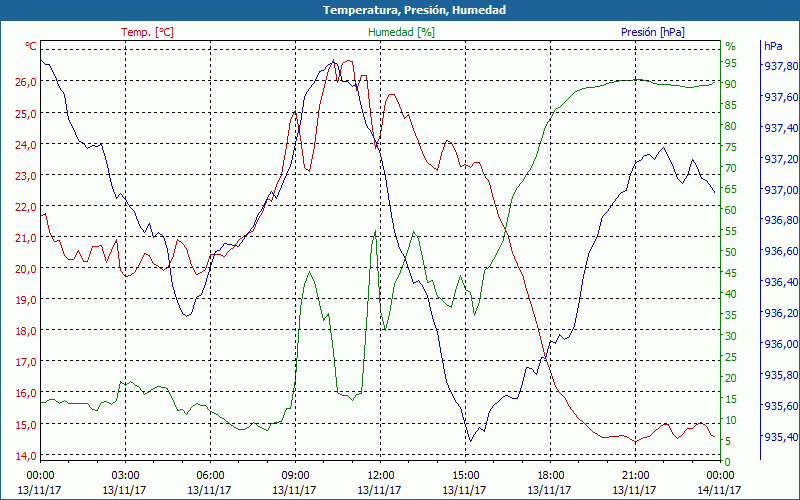800x500 pixels.
Task: Click humidity axis value 35
Action: tap(731, 315)
